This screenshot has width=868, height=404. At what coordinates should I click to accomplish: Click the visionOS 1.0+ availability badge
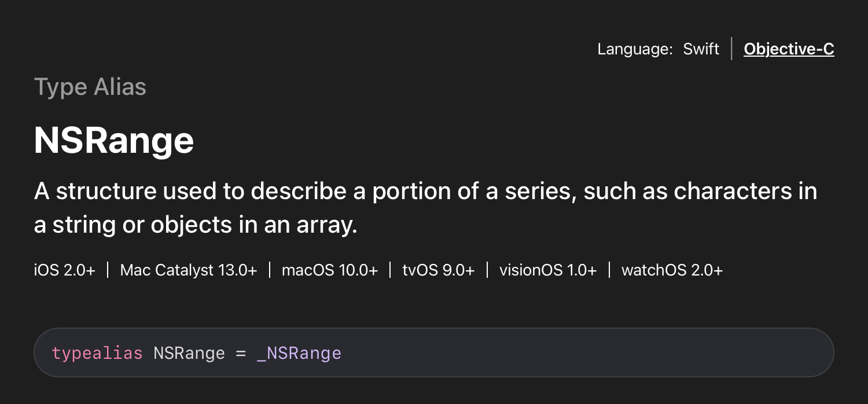coord(547,270)
